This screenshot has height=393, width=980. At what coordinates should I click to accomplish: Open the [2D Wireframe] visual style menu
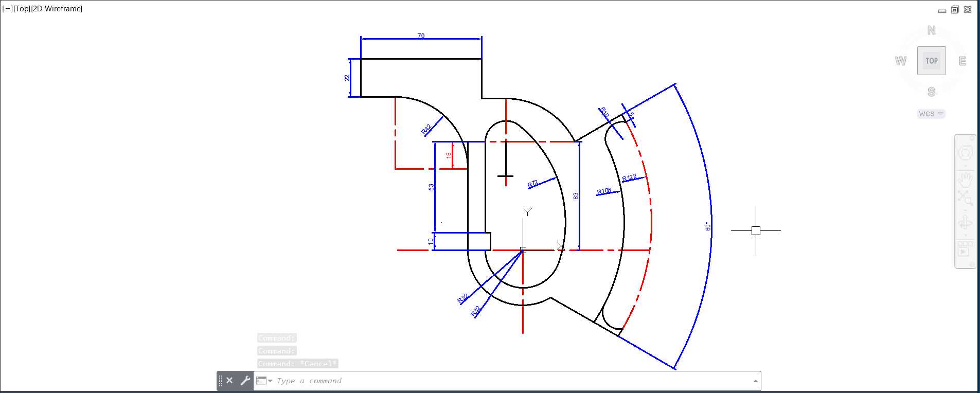point(57,9)
